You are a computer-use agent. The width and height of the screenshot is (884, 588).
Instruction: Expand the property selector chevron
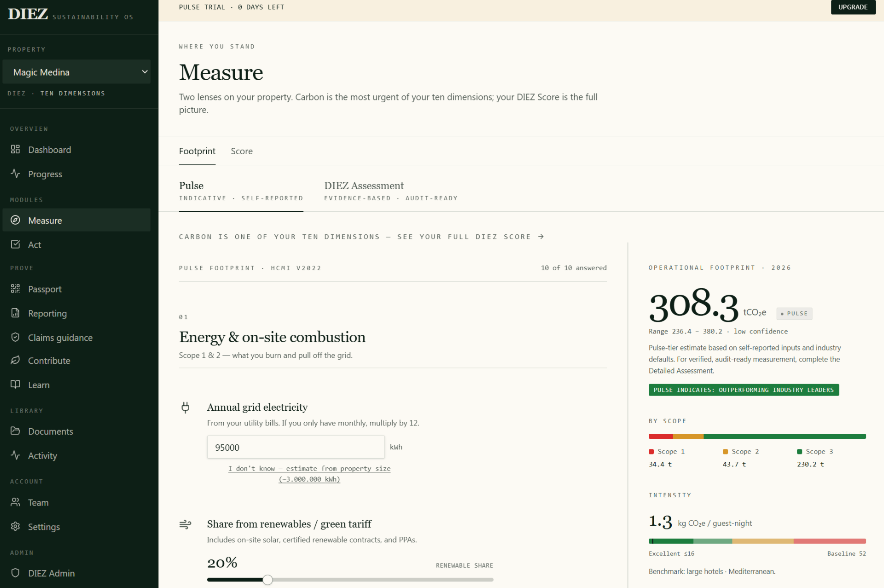[x=145, y=72]
